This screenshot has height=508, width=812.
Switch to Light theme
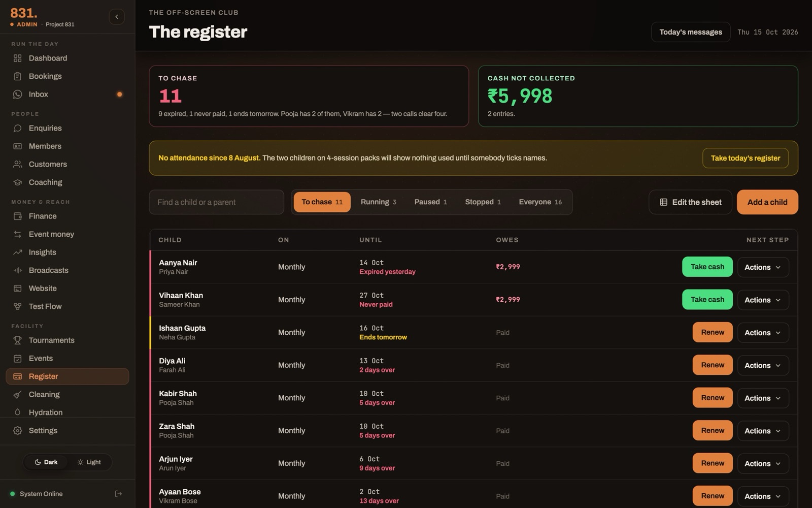pyautogui.click(x=89, y=462)
